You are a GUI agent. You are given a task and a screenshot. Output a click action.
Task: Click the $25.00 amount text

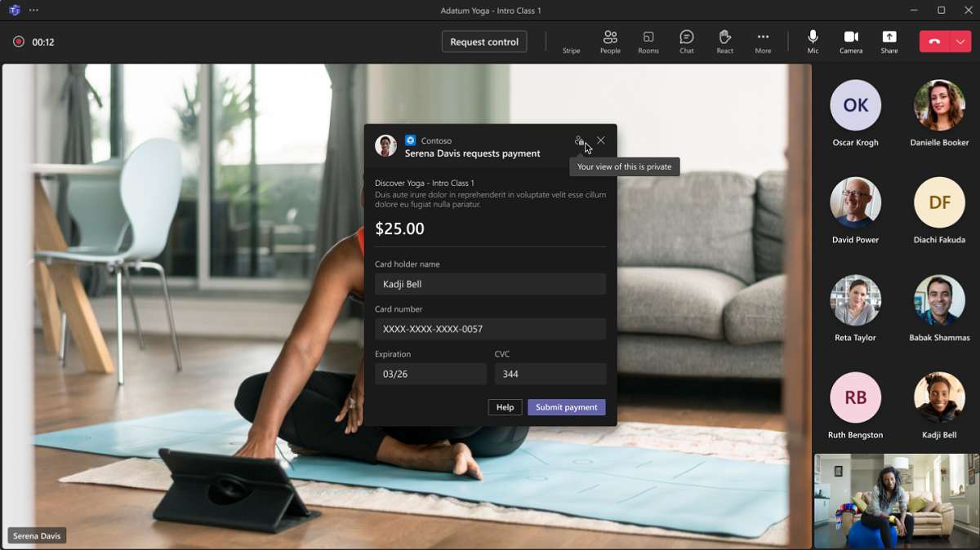pos(399,229)
